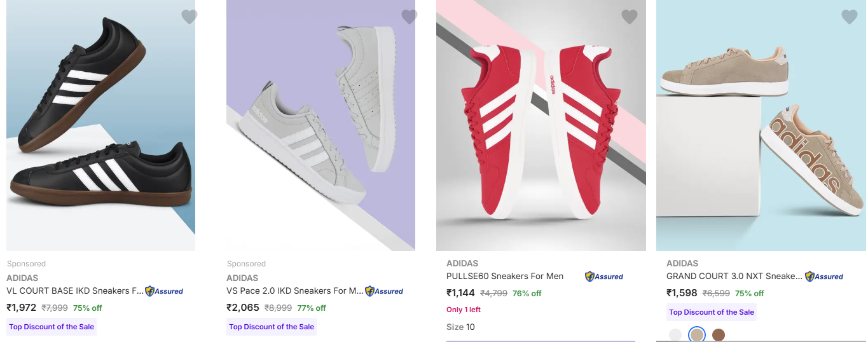Open the GRAND COURT 3.0 NXT Sneakers title
868x342 pixels.
734,277
